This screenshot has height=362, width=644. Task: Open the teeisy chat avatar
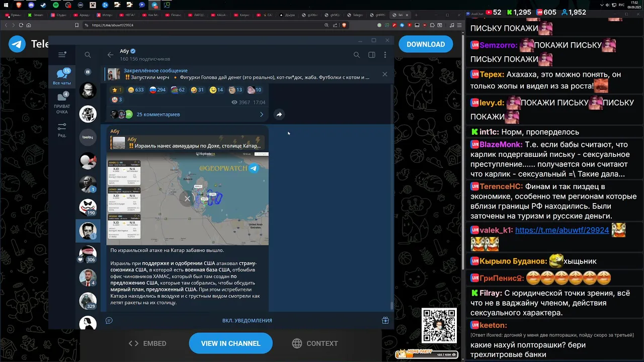click(x=88, y=137)
